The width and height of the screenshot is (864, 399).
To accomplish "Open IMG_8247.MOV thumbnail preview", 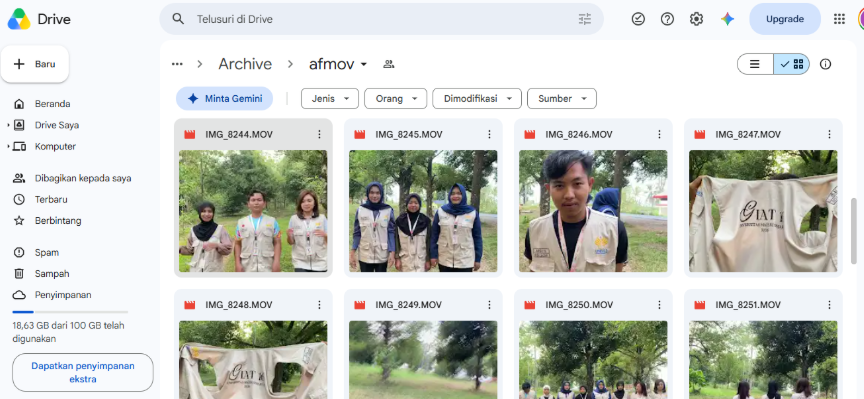I will 763,211.
